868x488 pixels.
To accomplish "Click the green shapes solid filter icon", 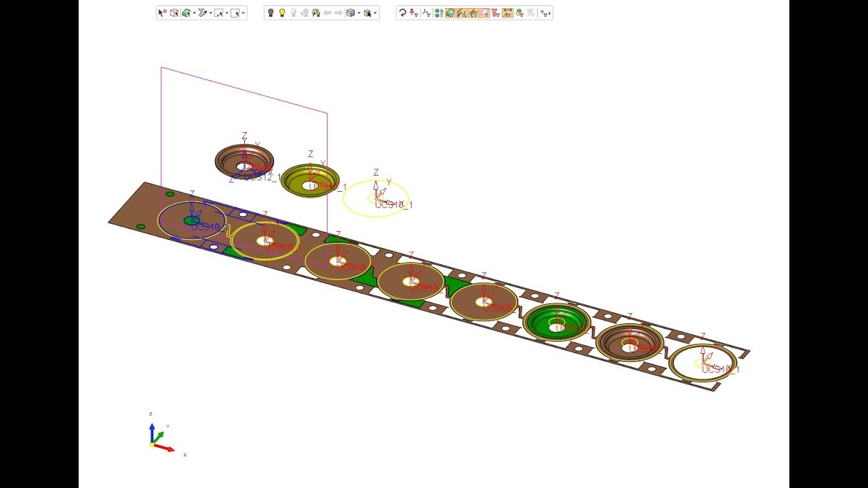I will pos(439,13).
